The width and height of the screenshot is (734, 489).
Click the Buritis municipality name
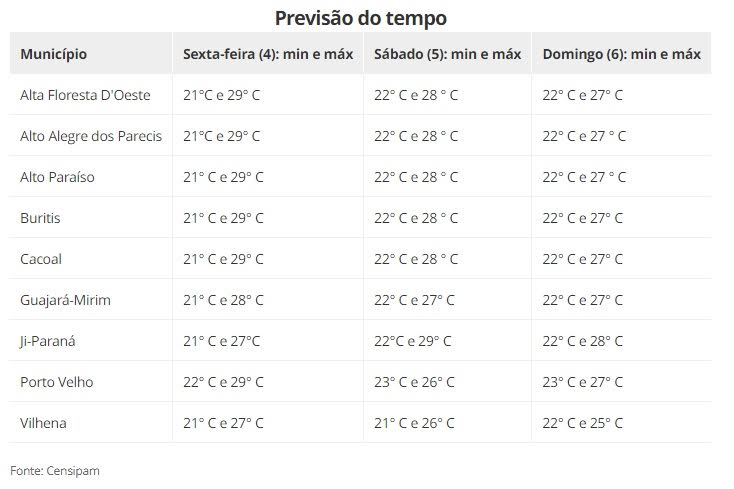coord(41,218)
